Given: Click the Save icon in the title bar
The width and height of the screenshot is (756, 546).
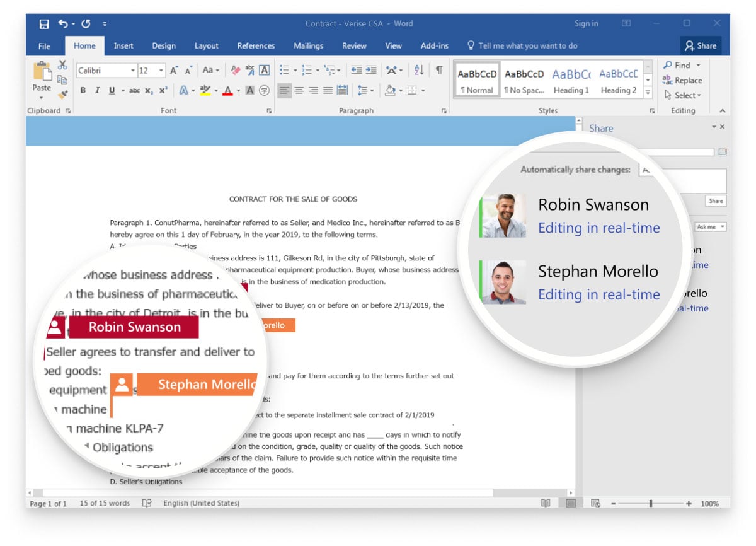Looking at the screenshot, I should (x=44, y=24).
